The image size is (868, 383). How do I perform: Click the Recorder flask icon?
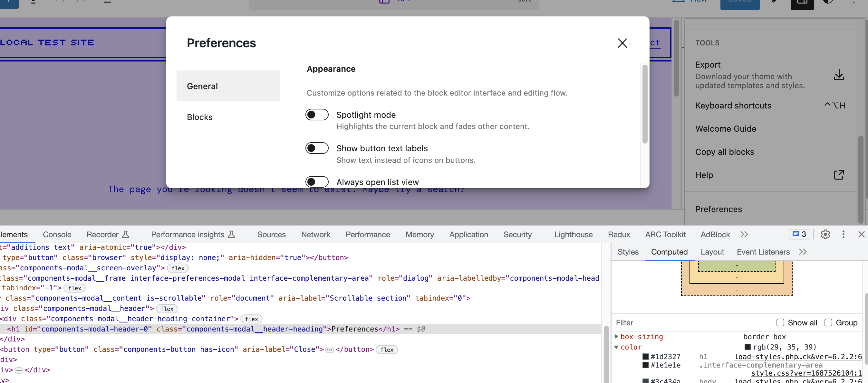pyautogui.click(x=126, y=234)
